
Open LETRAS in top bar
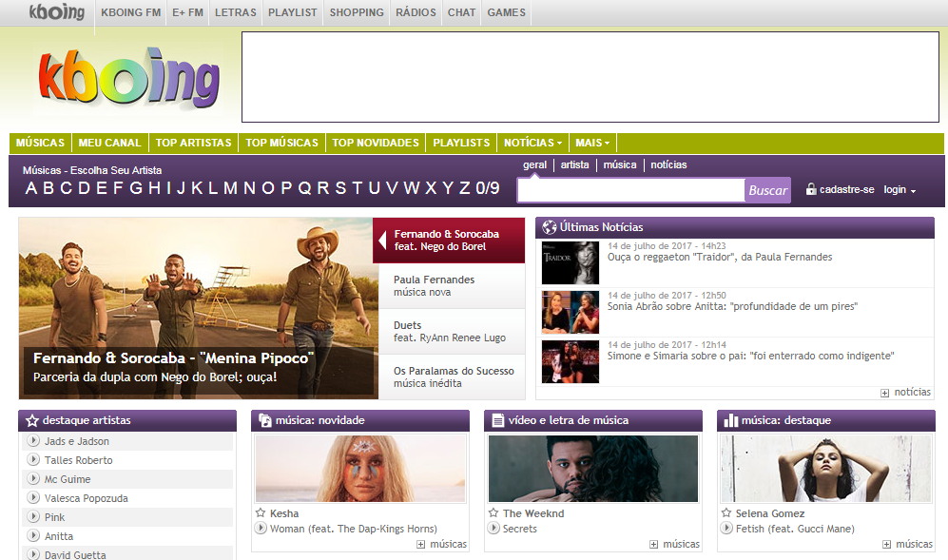coord(235,12)
